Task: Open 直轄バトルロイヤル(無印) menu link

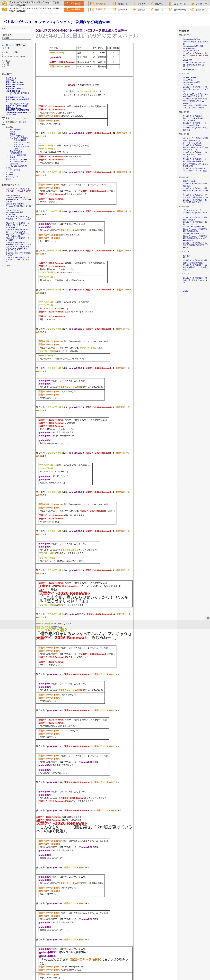Action: 16,106
